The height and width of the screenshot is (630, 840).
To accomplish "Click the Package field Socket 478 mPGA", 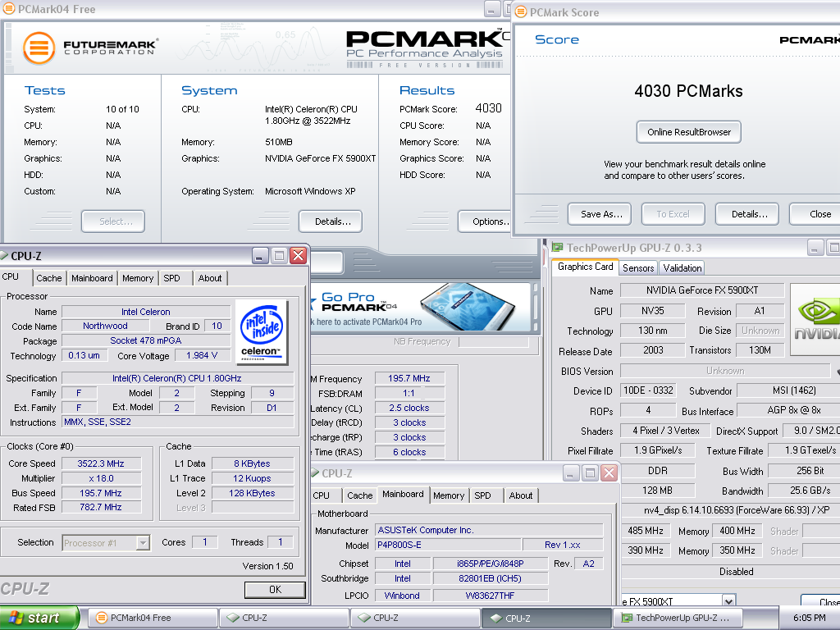I will (x=146, y=340).
